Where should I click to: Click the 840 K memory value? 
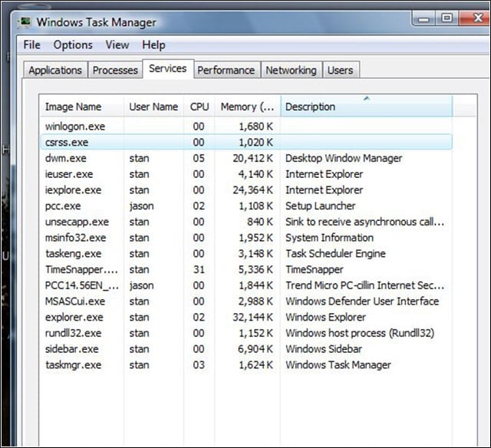260,222
